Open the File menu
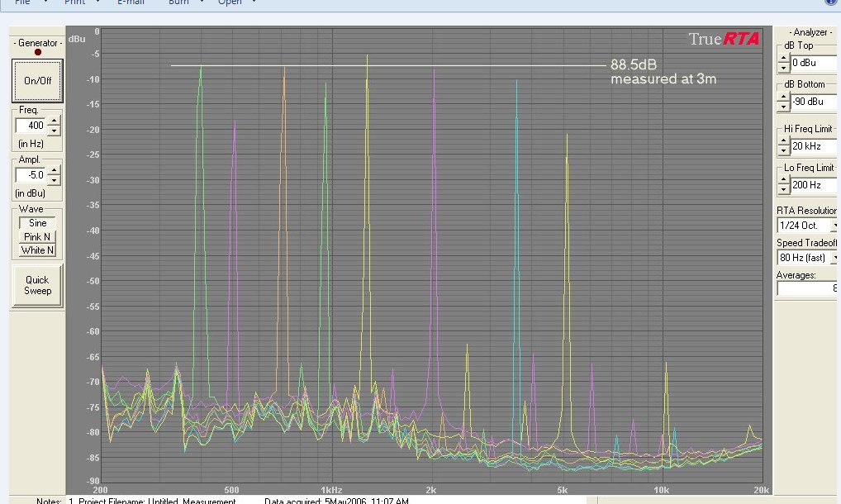This screenshot has width=841, height=504. pos(22,2)
